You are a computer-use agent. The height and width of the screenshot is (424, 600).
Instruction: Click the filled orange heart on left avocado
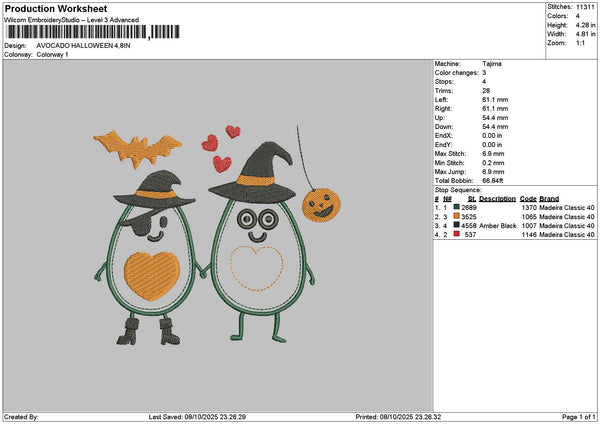pyautogui.click(x=152, y=276)
